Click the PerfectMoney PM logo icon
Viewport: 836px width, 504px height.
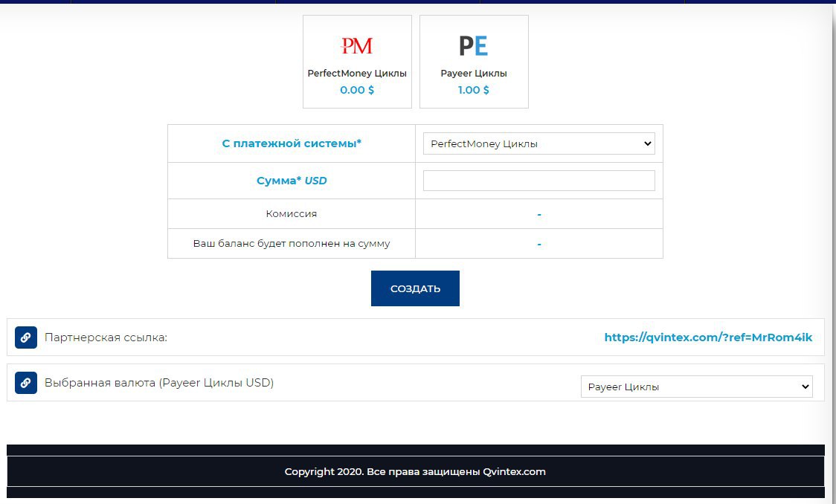pos(357,46)
